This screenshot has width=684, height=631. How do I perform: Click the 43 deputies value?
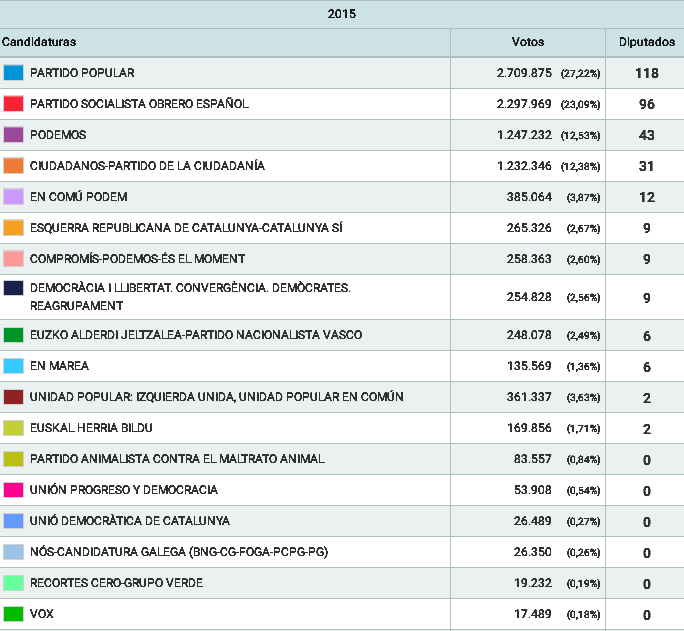[x=647, y=135]
